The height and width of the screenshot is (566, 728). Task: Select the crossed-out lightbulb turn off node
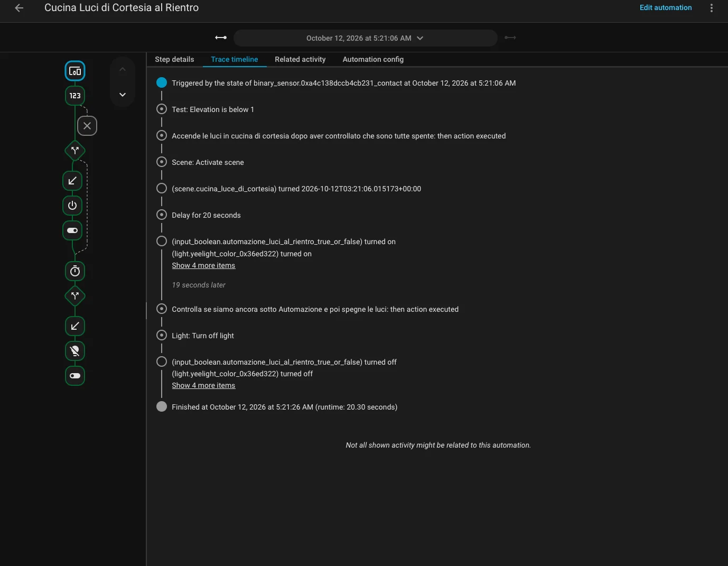(x=75, y=351)
